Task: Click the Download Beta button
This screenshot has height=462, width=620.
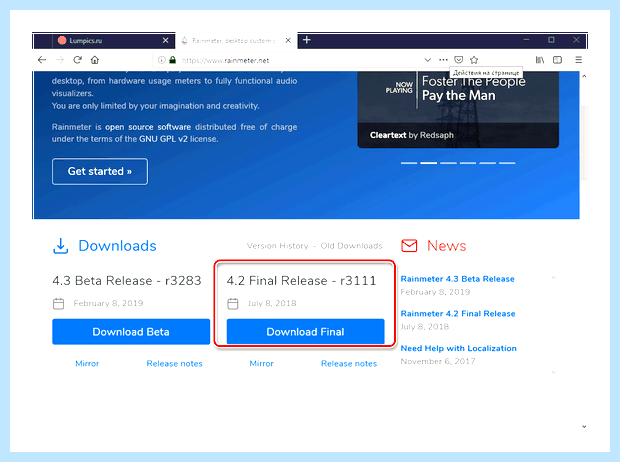Action: tap(131, 331)
